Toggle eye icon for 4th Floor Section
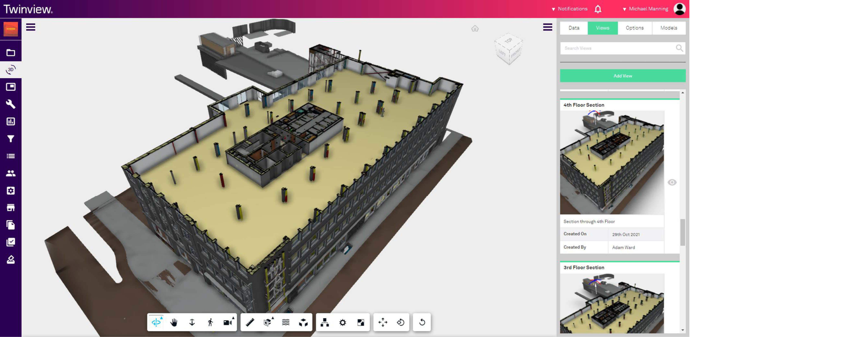Screen dimensions: 868x337 tap(672, 183)
